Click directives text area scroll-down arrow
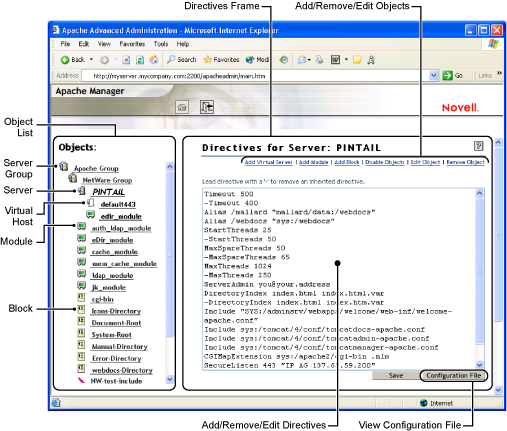 [x=479, y=365]
